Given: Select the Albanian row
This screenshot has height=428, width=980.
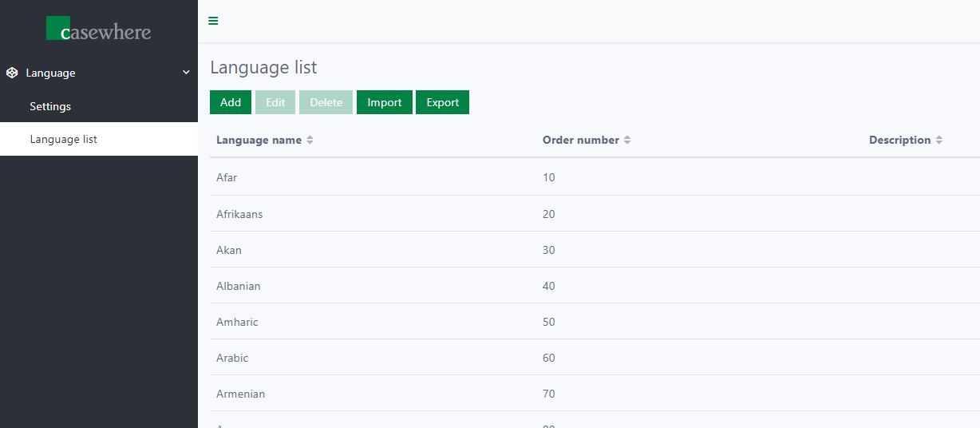Looking at the screenshot, I should pos(239,286).
